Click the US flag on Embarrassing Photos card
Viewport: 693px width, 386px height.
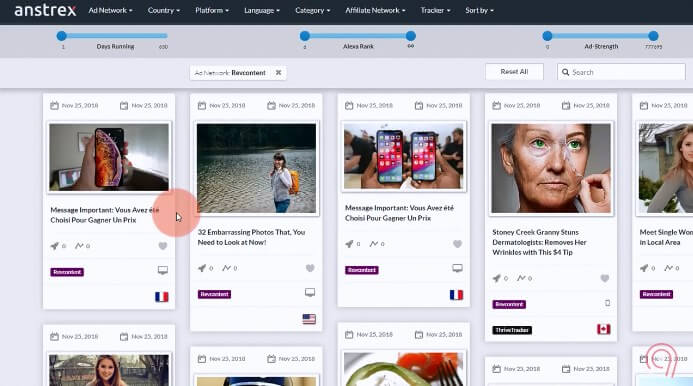(x=309, y=319)
